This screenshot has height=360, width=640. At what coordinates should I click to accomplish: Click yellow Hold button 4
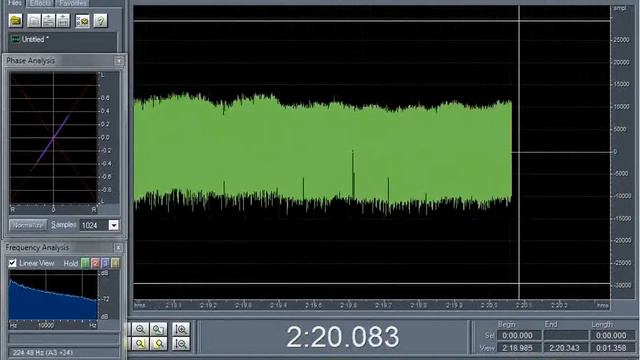pyautogui.click(x=116, y=263)
